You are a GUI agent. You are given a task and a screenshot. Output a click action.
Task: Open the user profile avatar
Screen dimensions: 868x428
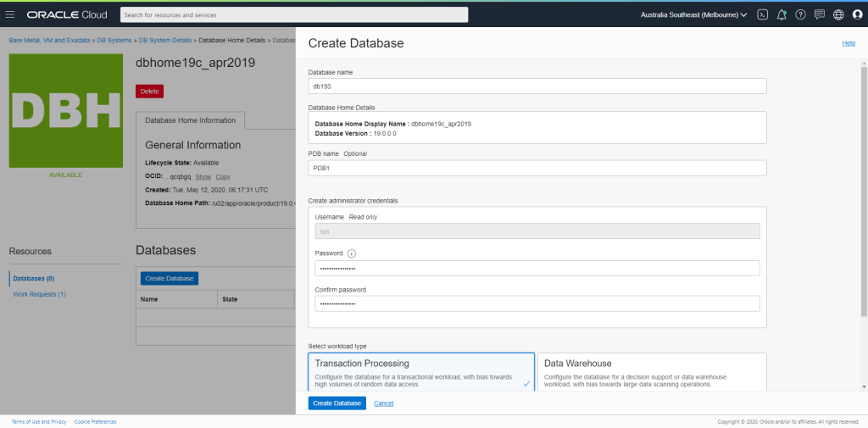[857, 14]
